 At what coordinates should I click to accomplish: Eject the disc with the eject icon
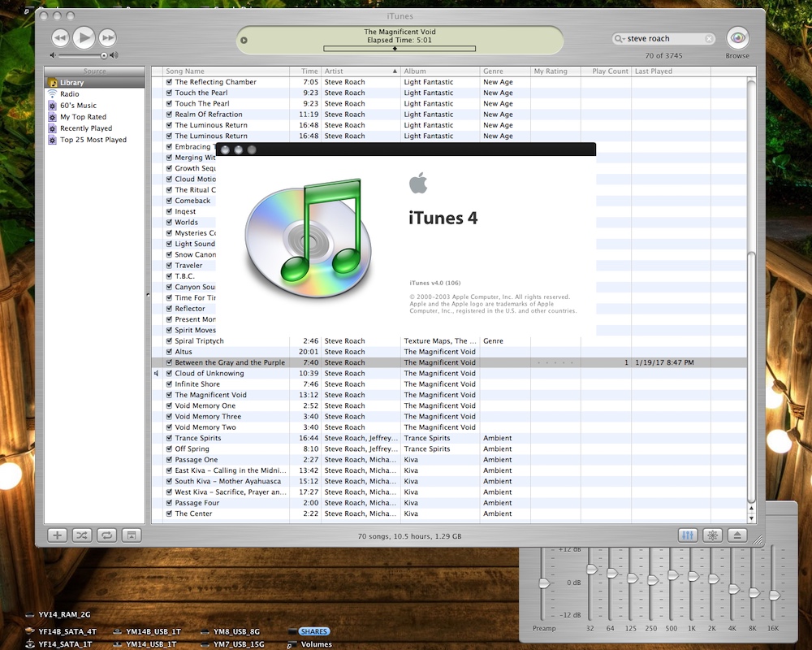[x=737, y=535]
